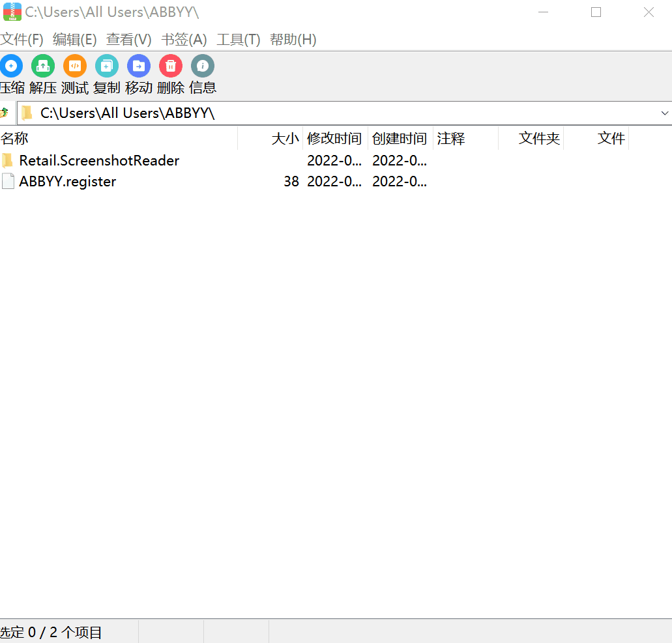
Task: Open the 书签(A) bookmarks menu
Action: click(x=184, y=40)
